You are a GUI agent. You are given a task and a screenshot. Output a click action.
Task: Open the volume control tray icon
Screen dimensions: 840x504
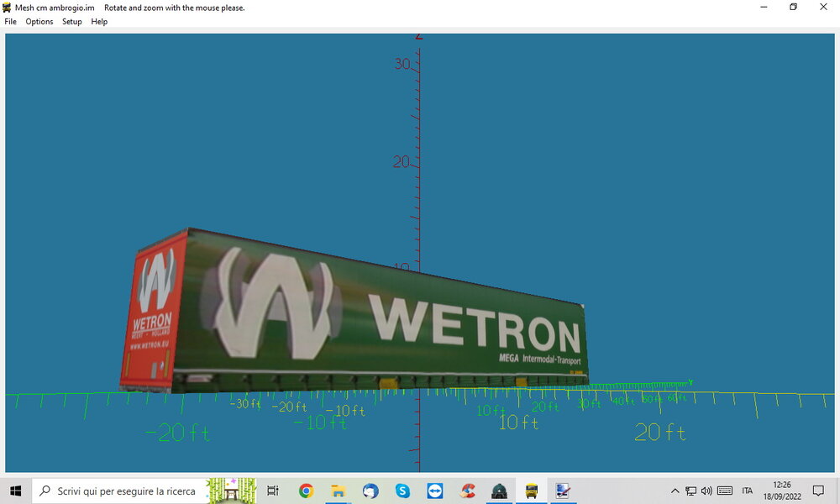(706, 491)
